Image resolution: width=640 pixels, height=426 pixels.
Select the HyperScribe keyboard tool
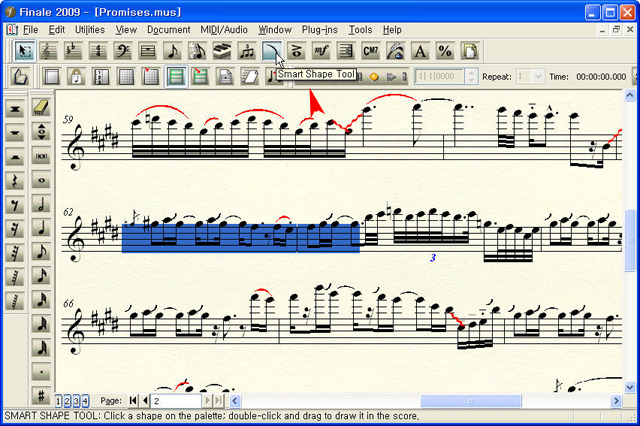tap(222, 51)
